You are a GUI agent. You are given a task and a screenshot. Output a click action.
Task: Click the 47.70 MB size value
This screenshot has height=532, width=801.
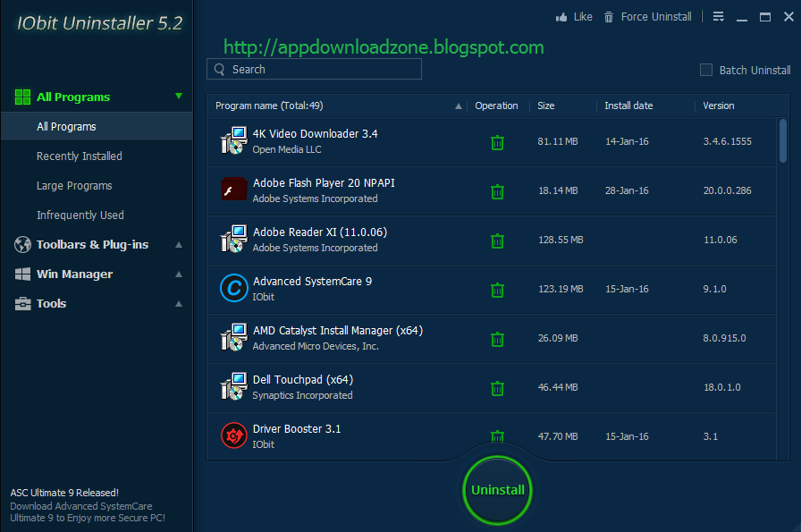pyautogui.click(x=557, y=436)
